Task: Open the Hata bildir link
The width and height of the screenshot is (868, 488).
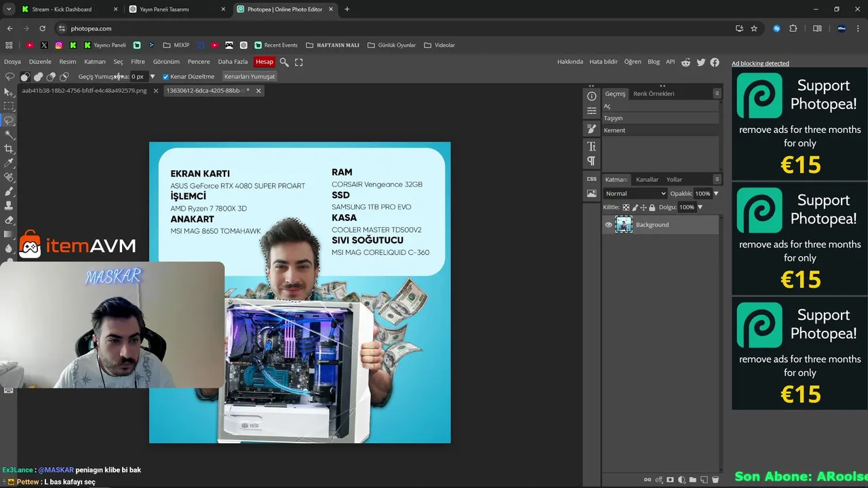Action: point(604,62)
